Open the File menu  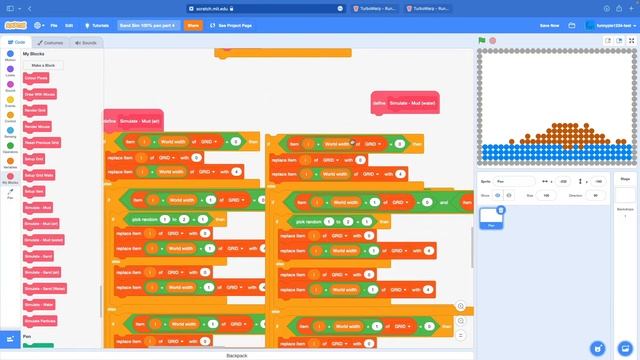(54, 25)
